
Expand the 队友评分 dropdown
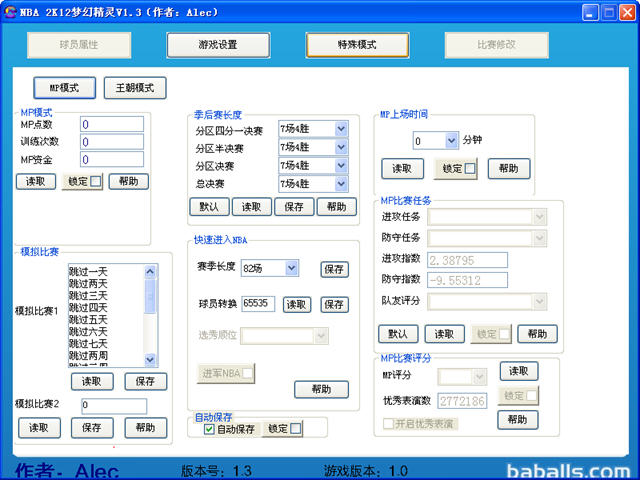539,302
